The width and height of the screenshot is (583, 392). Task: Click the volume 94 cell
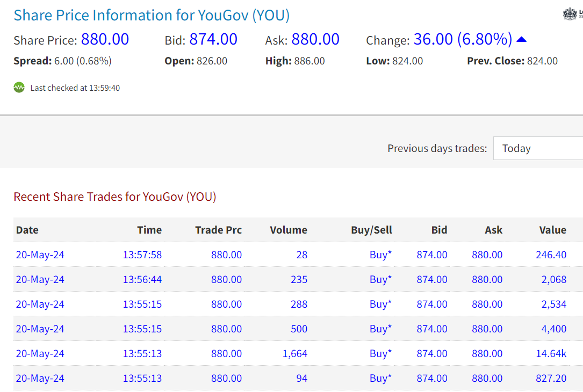[302, 378]
